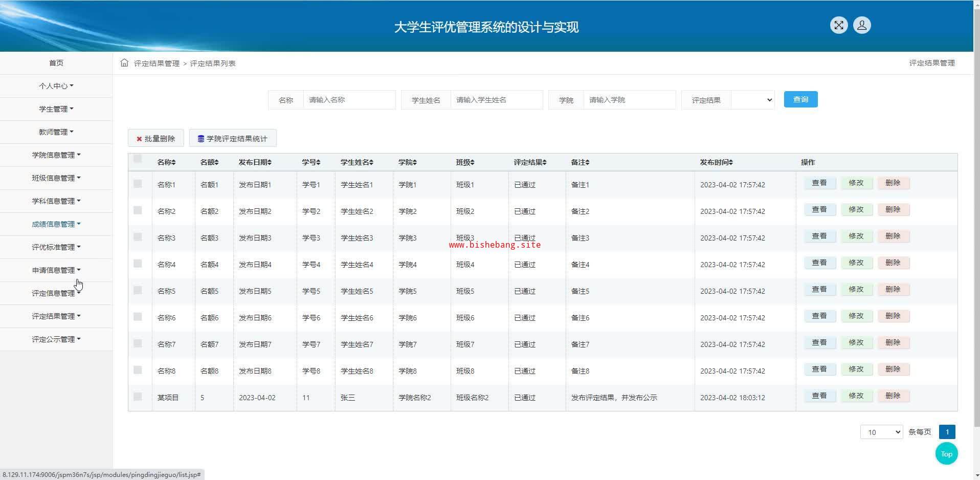Click the 查询 search button
The height and width of the screenshot is (480, 980).
[x=800, y=100]
